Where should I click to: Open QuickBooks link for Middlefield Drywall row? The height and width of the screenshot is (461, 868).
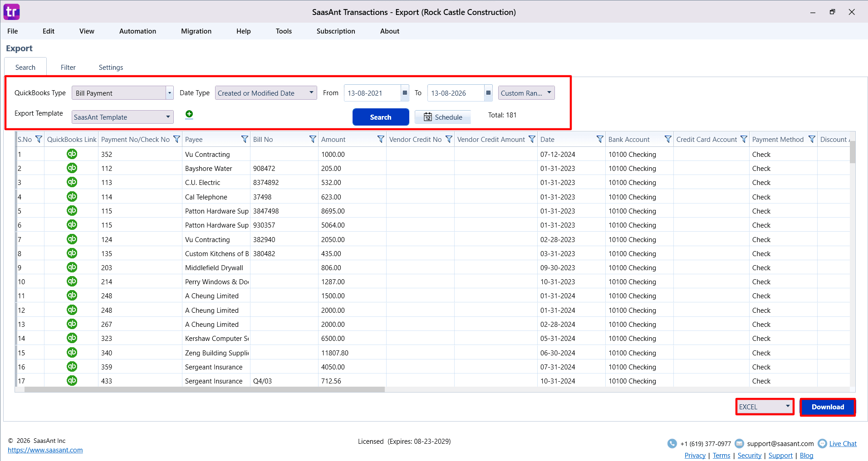tap(72, 267)
